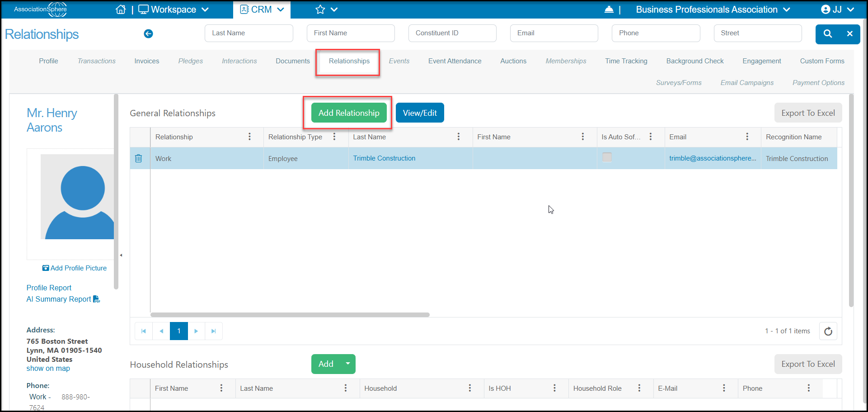Click the search magnifier button

tap(827, 33)
